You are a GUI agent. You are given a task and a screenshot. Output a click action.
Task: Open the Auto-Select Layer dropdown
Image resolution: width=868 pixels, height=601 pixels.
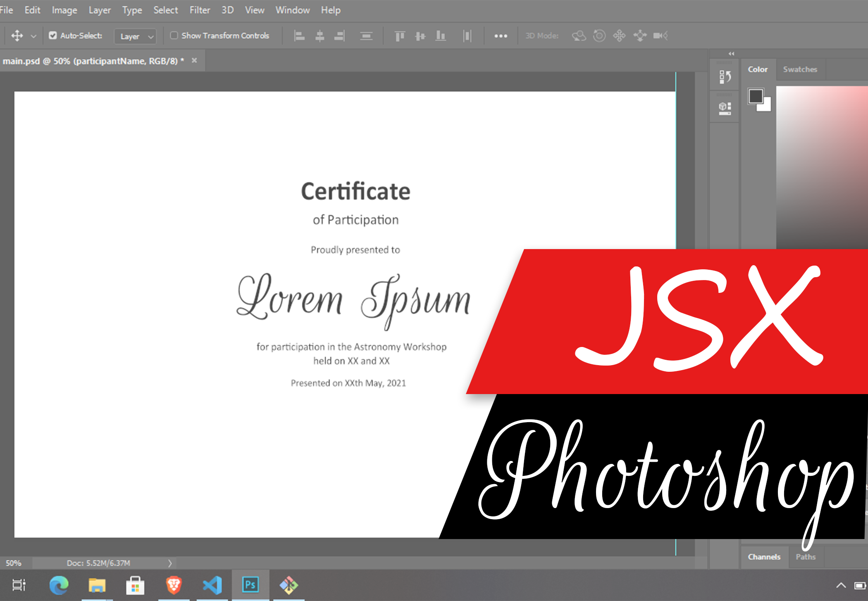pos(135,36)
